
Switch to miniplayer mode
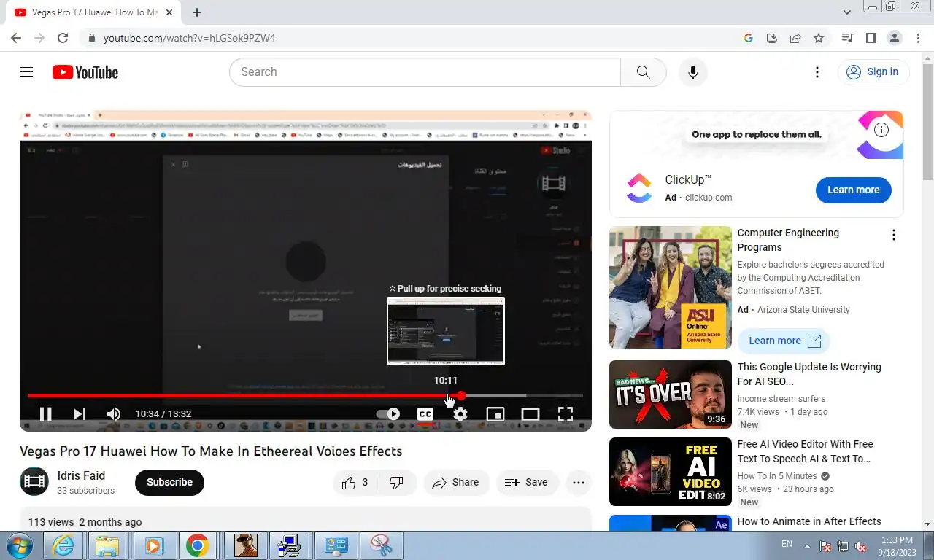pyautogui.click(x=495, y=414)
